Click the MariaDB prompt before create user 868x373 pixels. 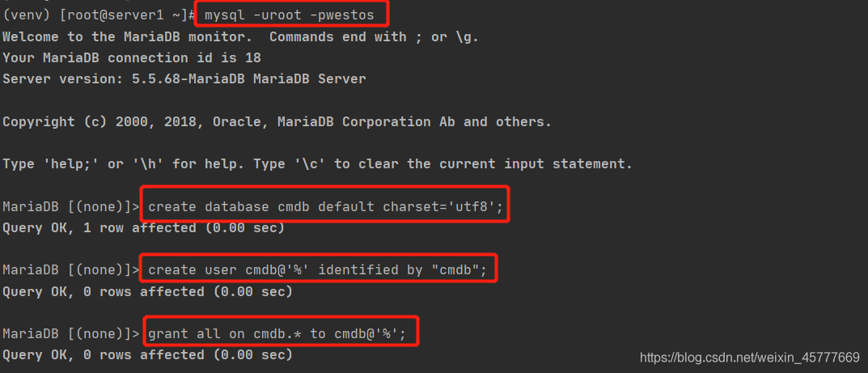pos(71,270)
